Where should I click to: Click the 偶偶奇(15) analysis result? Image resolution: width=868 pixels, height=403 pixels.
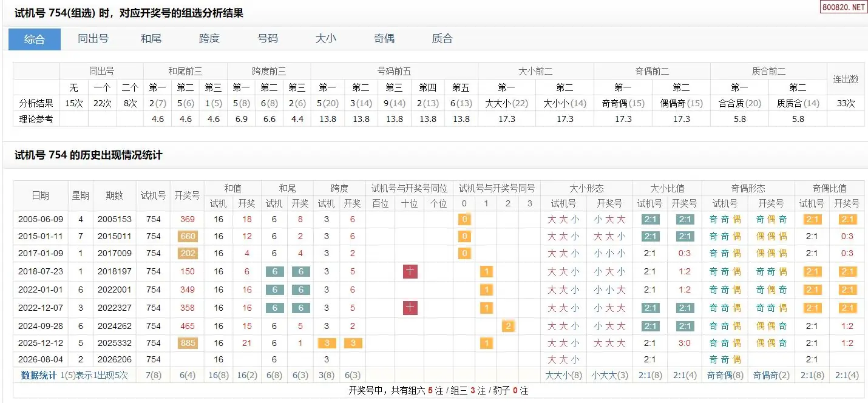681,104
